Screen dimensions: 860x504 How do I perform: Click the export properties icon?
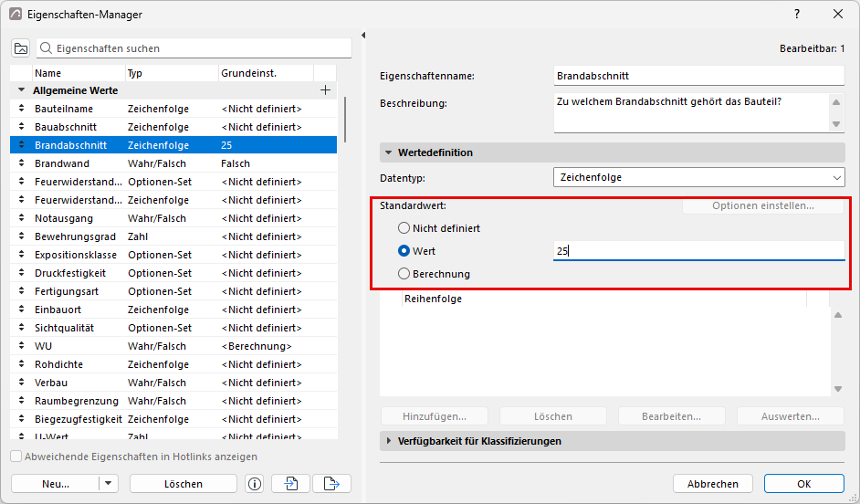331,484
